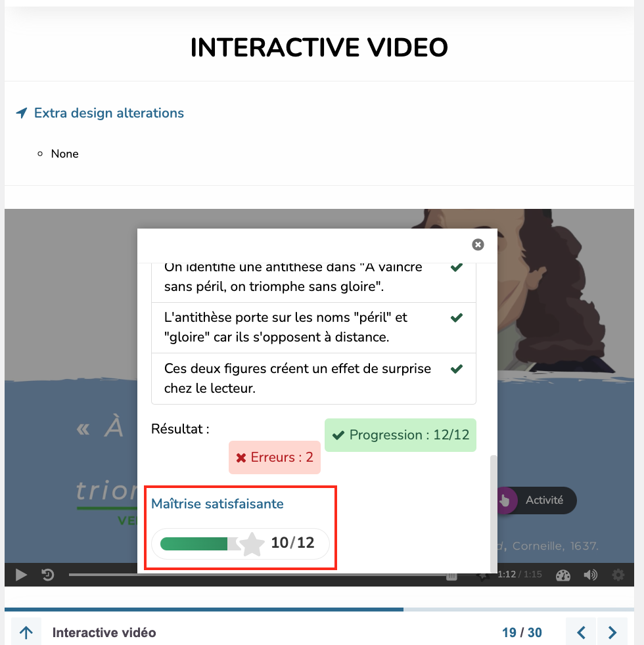
Task: Click the star icon on the score bar
Action: coord(252,544)
